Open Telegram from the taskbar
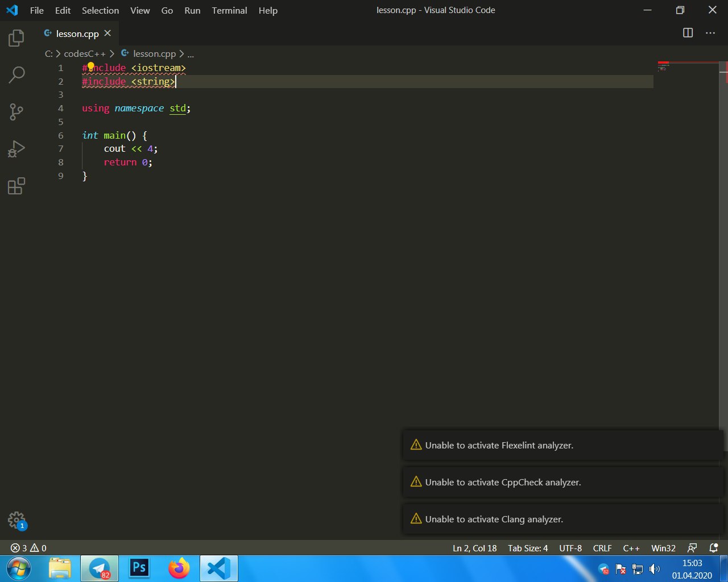The height and width of the screenshot is (582, 728). pos(100,568)
